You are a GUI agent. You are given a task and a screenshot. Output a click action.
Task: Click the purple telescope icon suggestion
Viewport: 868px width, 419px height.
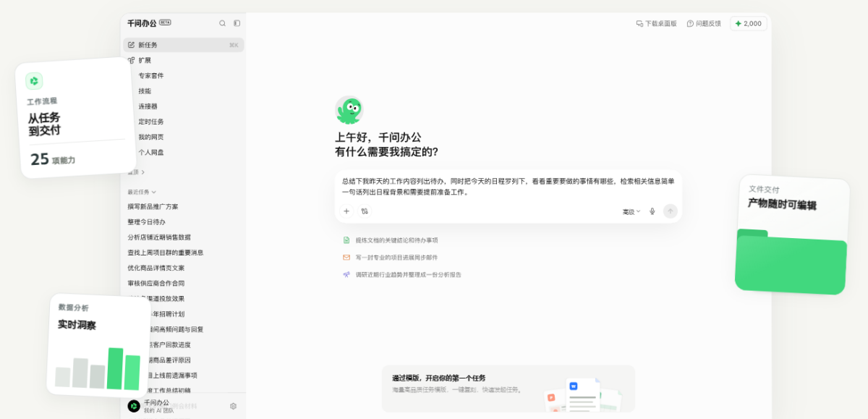(x=346, y=274)
